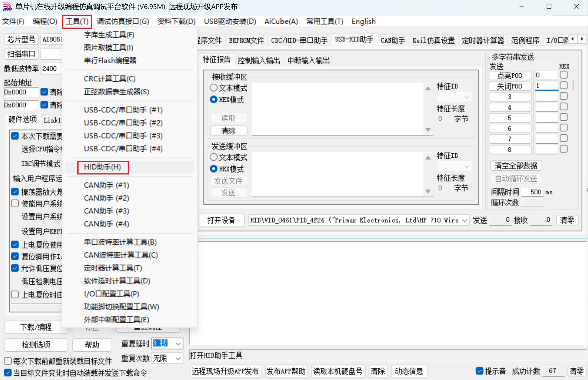Click 帮助 button
Screen dimensions: 588x380
tap(92, 345)
